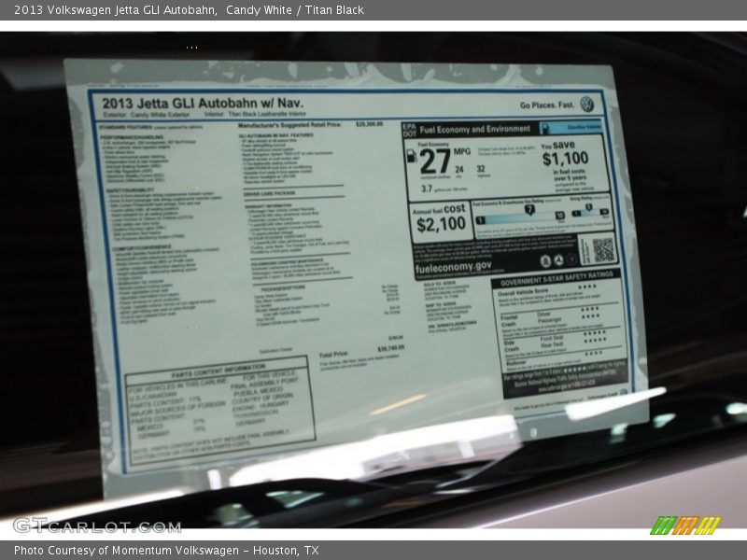This screenshot has width=747, height=560.
Task: Click 'Manufacturer's Suggested Retail Price' label
Action: point(289,125)
